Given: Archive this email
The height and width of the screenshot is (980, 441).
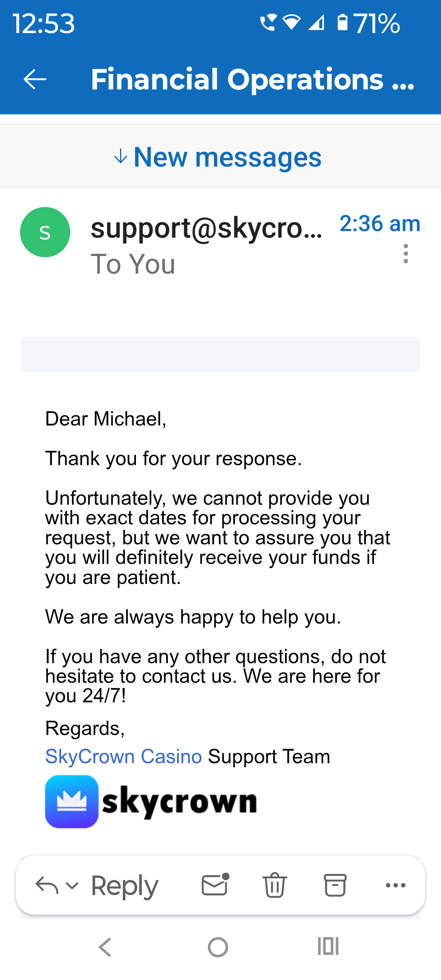Looking at the screenshot, I should pyautogui.click(x=335, y=885).
